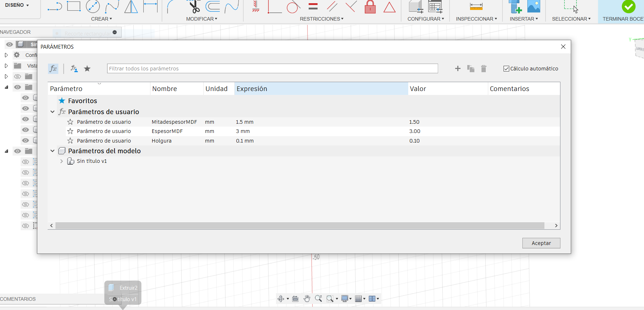Filter favorites with the black star icon
The image size is (644, 310).
click(87, 69)
